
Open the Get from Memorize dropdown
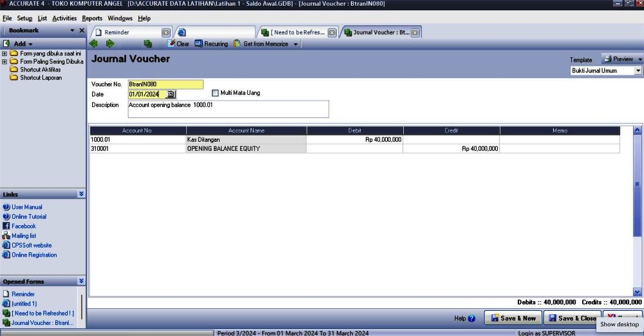(x=296, y=44)
